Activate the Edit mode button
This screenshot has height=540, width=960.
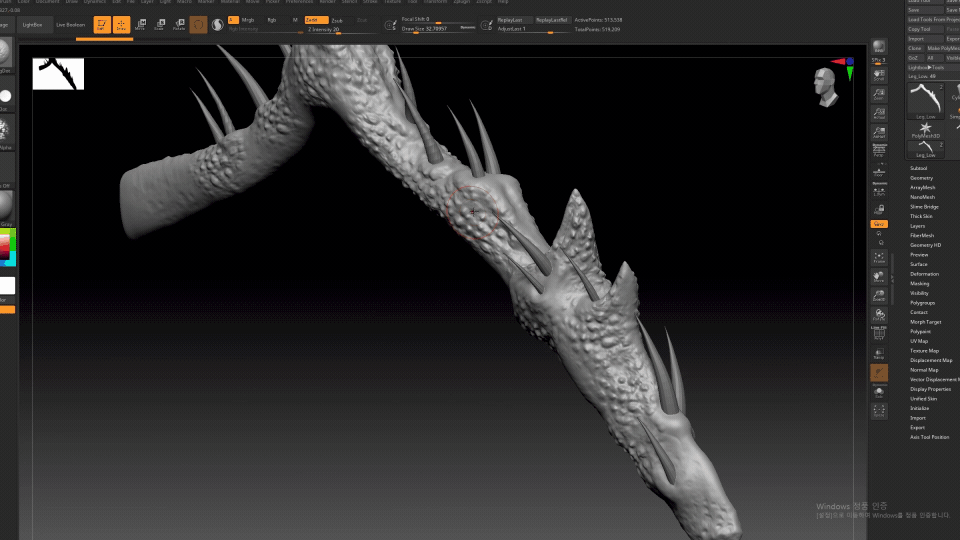[101, 25]
